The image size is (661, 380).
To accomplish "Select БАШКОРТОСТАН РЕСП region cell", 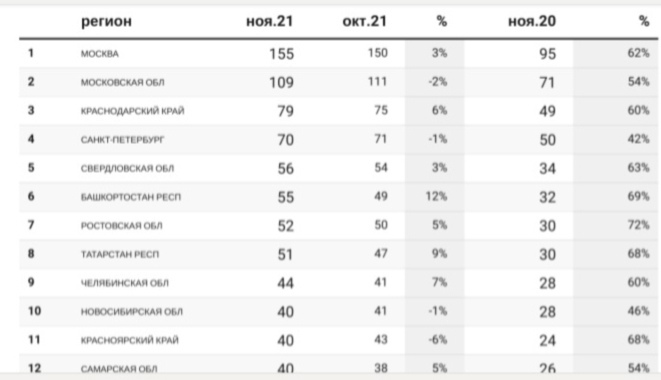I will (x=131, y=197).
